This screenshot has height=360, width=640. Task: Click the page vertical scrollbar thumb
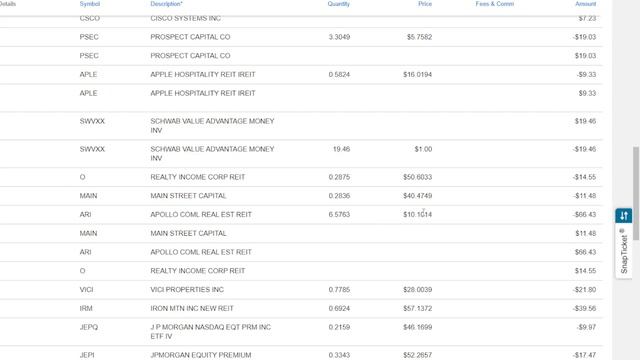tap(636, 193)
